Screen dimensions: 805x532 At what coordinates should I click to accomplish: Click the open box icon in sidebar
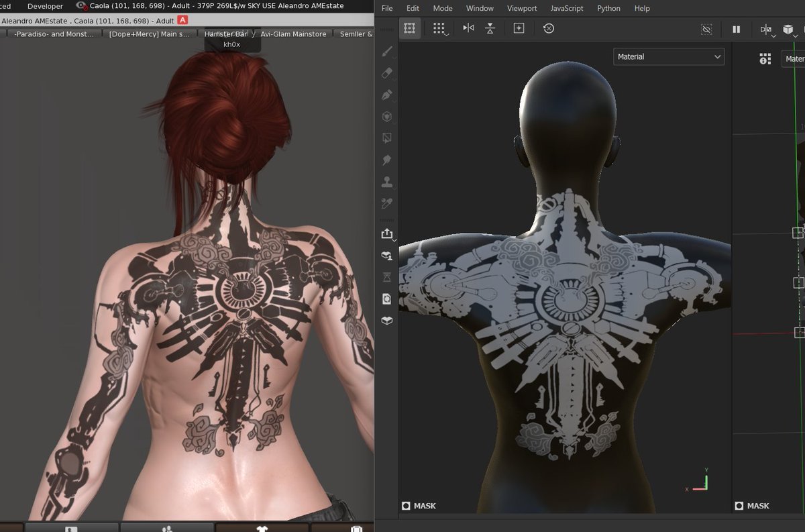pos(387,321)
